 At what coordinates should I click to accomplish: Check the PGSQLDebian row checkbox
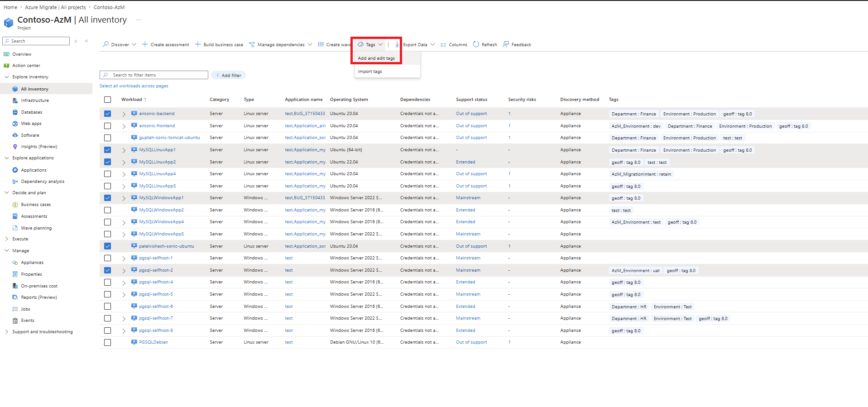pos(107,342)
